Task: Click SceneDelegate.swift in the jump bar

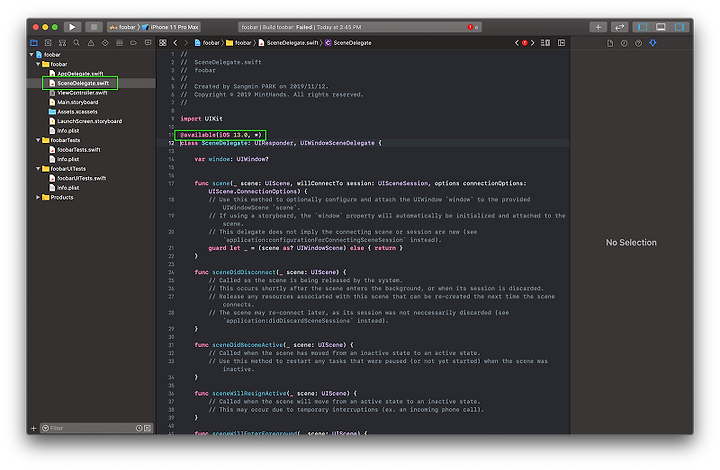Action: 288,43
